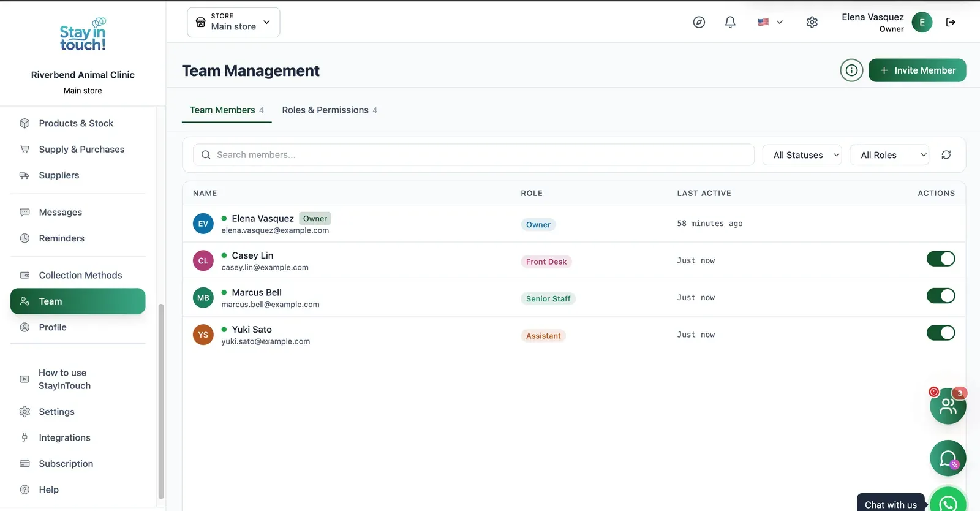Click Marcus Bell's Senior Staff role badge

(548, 299)
